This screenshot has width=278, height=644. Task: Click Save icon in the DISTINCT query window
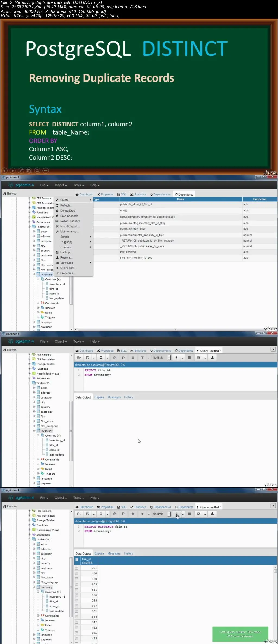click(x=87, y=514)
